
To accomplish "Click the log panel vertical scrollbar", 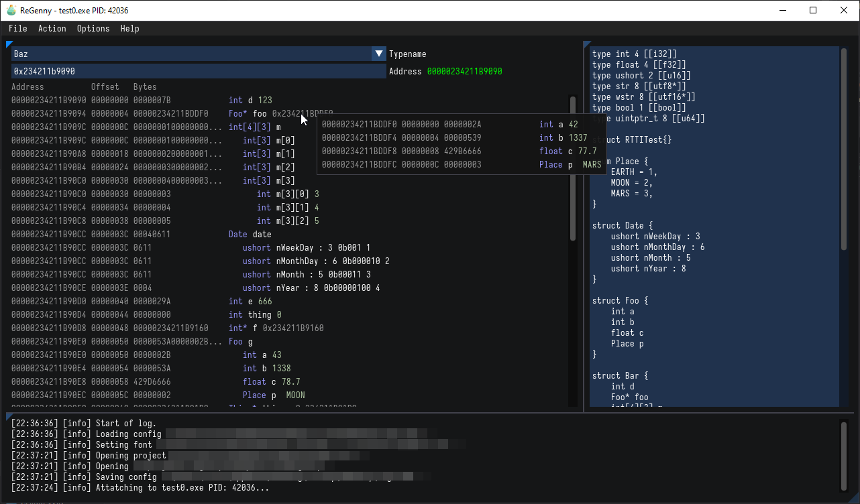I will (843, 456).
